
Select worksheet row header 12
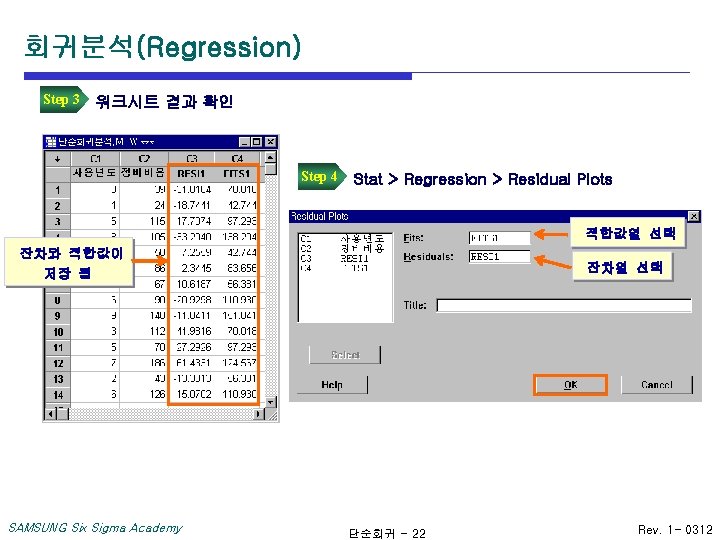coord(57,363)
